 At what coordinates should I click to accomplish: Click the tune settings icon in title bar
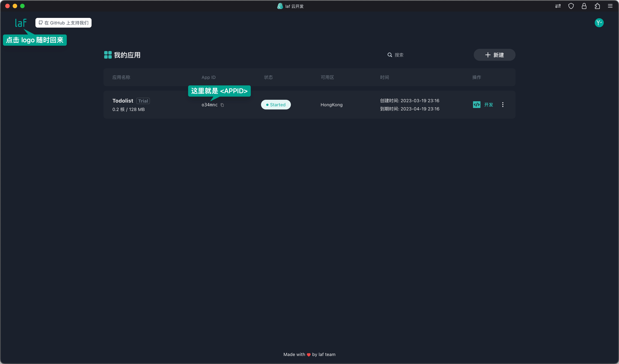pyautogui.click(x=558, y=6)
